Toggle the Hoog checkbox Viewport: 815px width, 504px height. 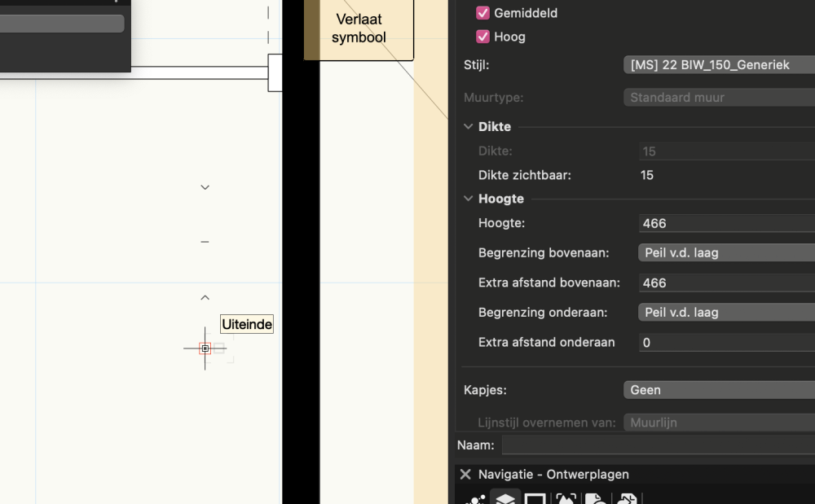[x=482, y=37]
